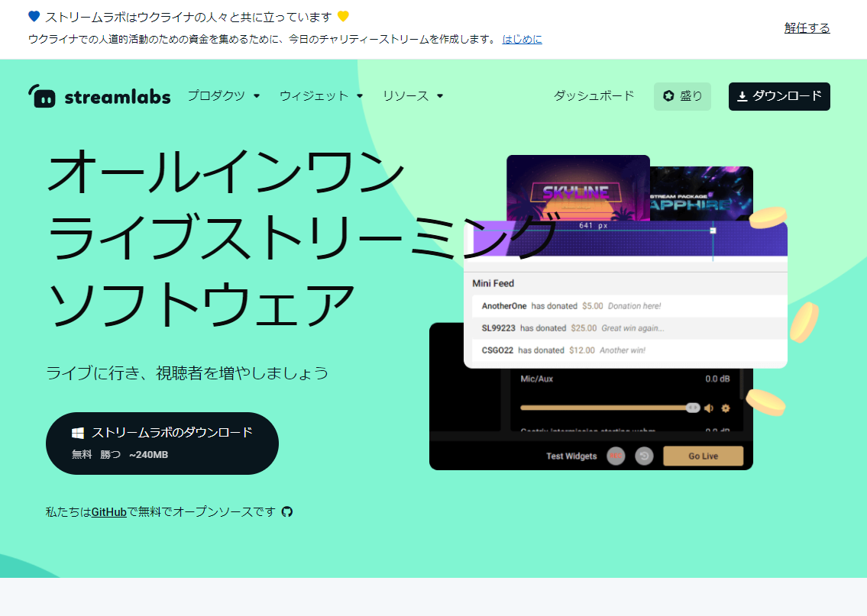Screen dimensions: 867x616
Task: Click the subtitle ライブに行き、視聴者を増やしましょう
Action: click(187, 373)
